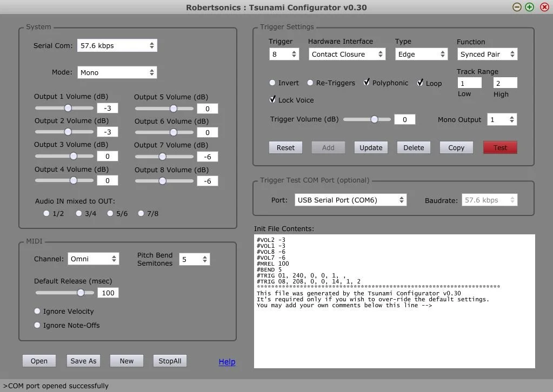Open MIDI Channel dropdown showing Omni
The image size is (553, 392).
click(x=93, y=259)
